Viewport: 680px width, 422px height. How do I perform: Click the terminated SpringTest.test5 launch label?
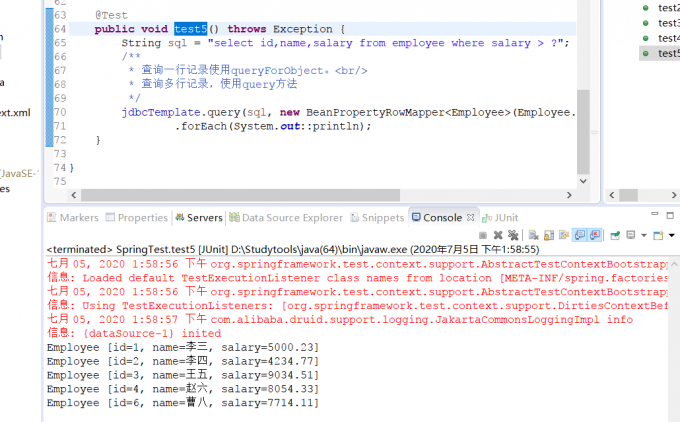click(293, 250)
